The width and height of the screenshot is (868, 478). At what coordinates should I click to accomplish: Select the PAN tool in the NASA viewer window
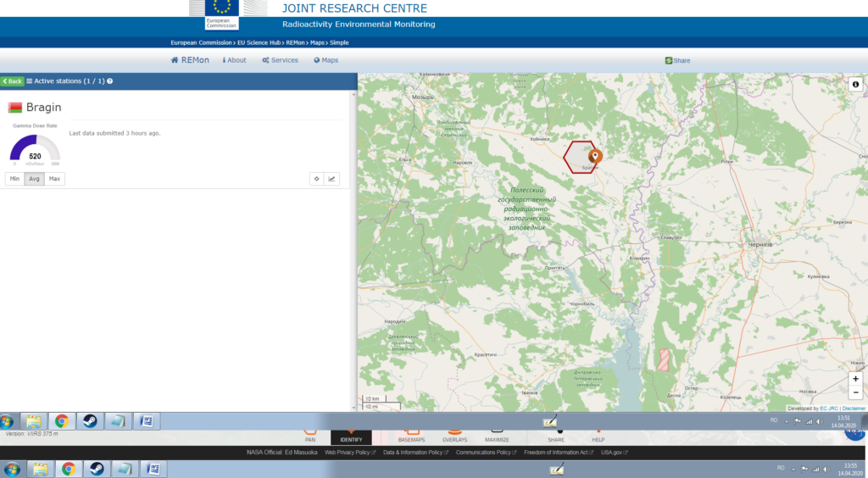point(310,436)
